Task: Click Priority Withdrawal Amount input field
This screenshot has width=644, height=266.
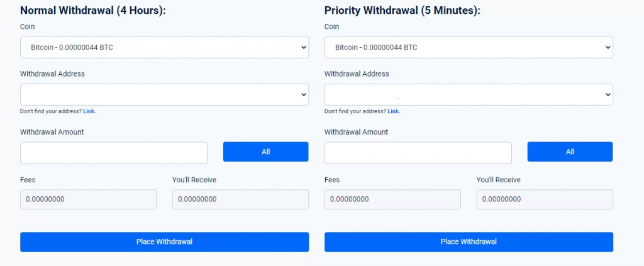Action: (418, 153)
